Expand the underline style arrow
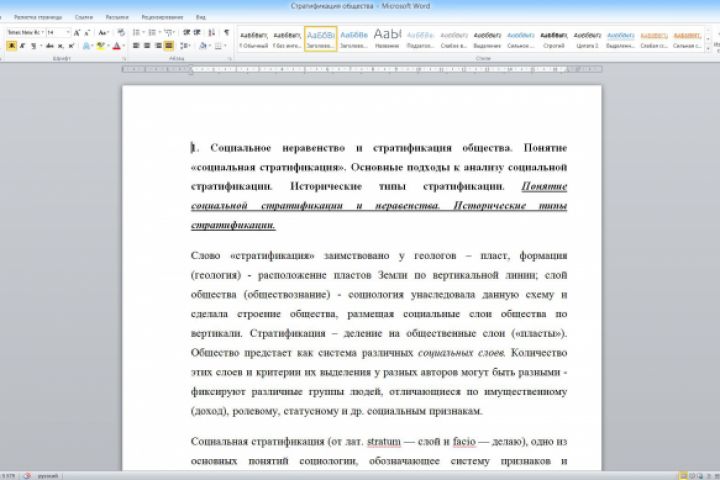This screenshot has width=720, height=480. click(41, 46)
